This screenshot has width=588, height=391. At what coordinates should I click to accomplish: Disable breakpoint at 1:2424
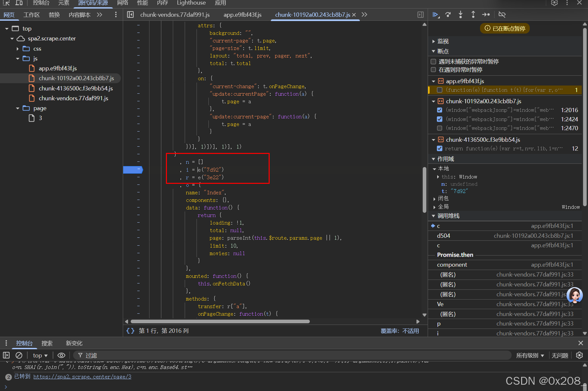pos(440,119)
